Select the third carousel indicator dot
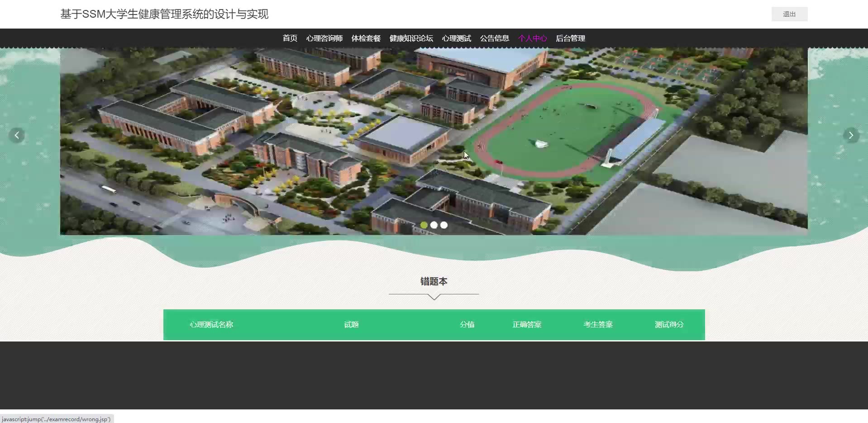 click(444, 225)
